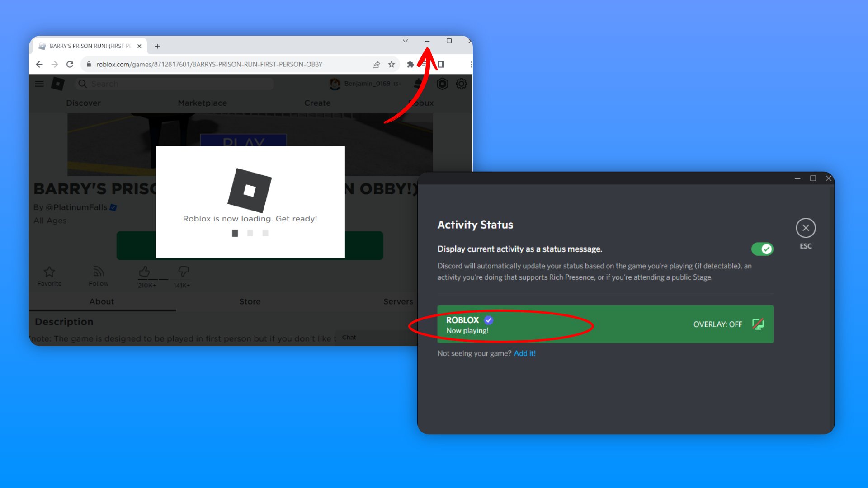This screenshot has height=488, width=868.
Task: Click the verified badge next to ROBLOX
Action: tap(489, 320)
